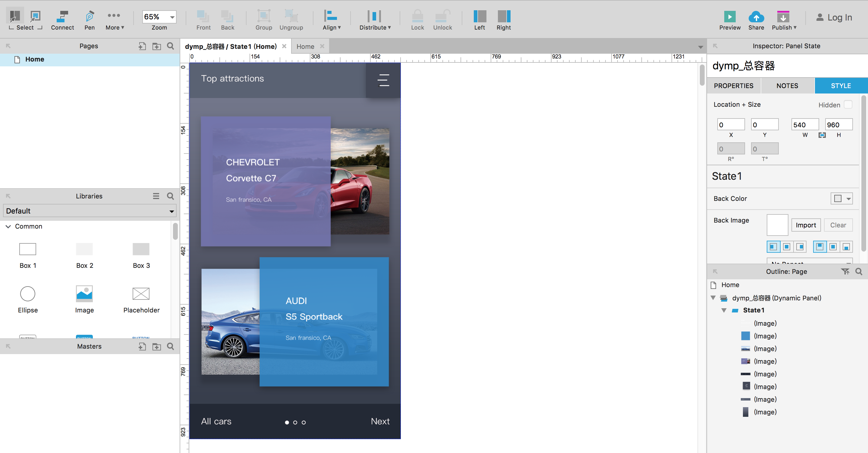Add a new page in Pages panel
Viewport: 868px width, 453px height.
[x=142, y=46]
